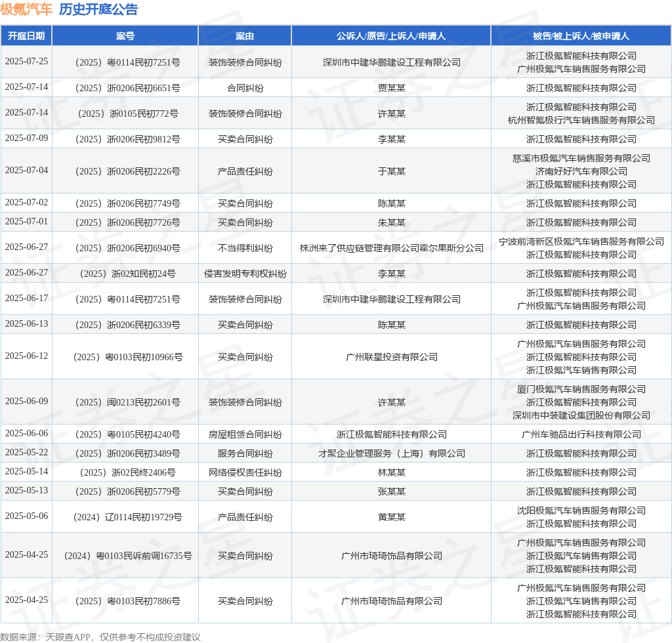Click the date 2025-07-25
This screenshot has height=643, width=672.
26,61
